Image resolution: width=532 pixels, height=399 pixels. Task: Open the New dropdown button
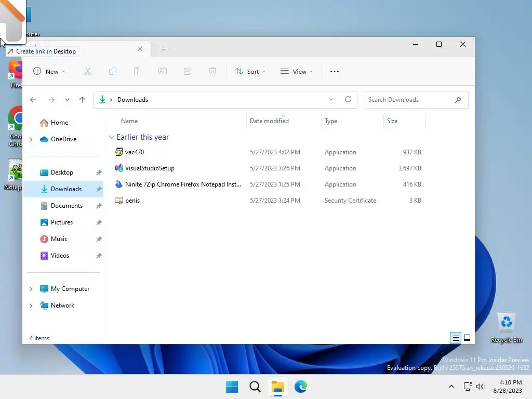pos(49,72)
